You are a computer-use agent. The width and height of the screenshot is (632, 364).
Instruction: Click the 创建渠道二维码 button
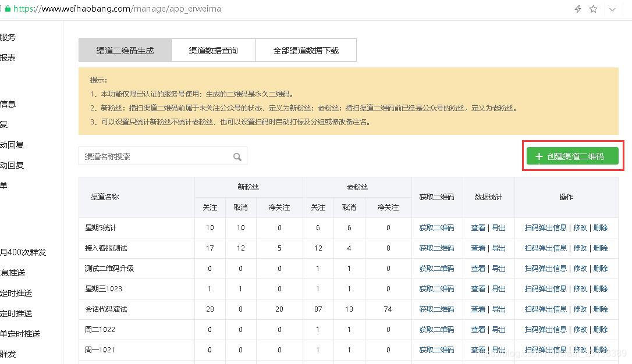(572, 156)
